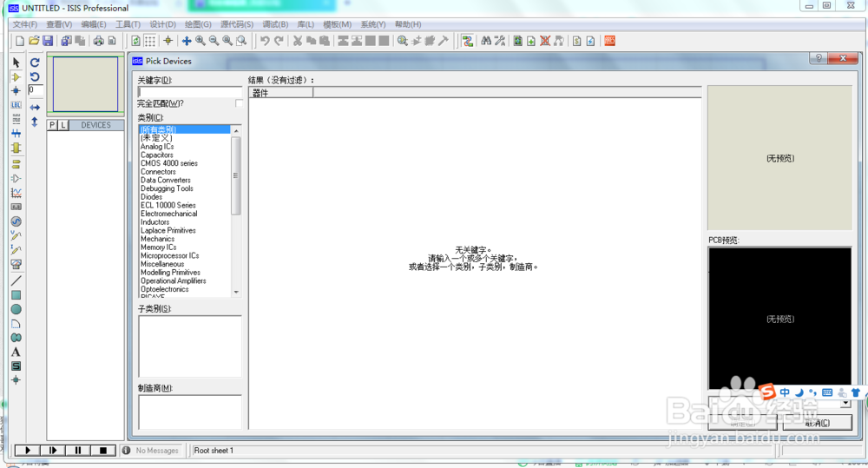Select the 2D arc drawing tool
Viewport: 868px width, 468px height.
[16, 324]
